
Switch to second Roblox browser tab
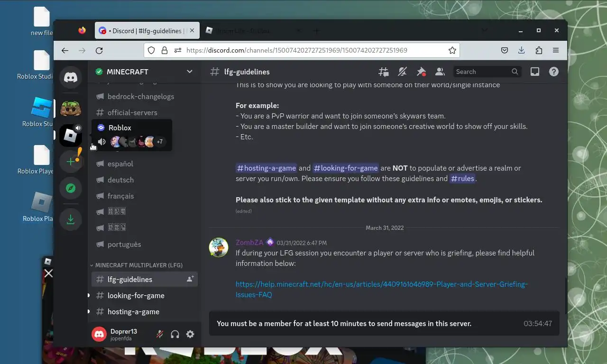(x=253, y=31)
